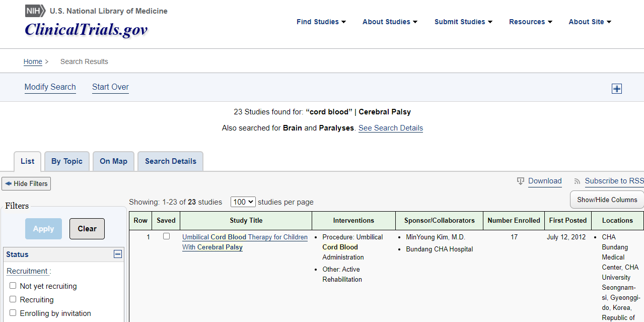Open the Find Studies dropdown menu
This screenshot has width=644, height=322.
pos(321,22)
